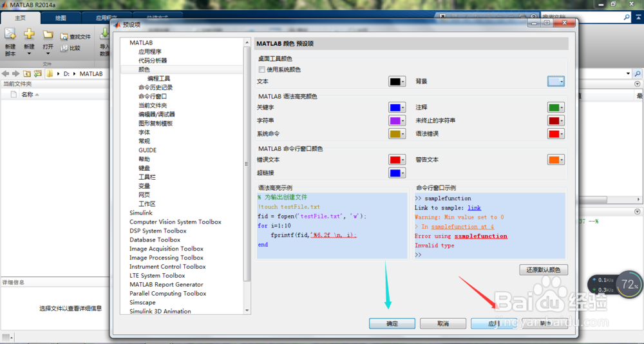The height and width of the screenshot is (344, 644).
Task: Select 命令行窗口 in the preferences tree
Action: [x=153, y=97]
